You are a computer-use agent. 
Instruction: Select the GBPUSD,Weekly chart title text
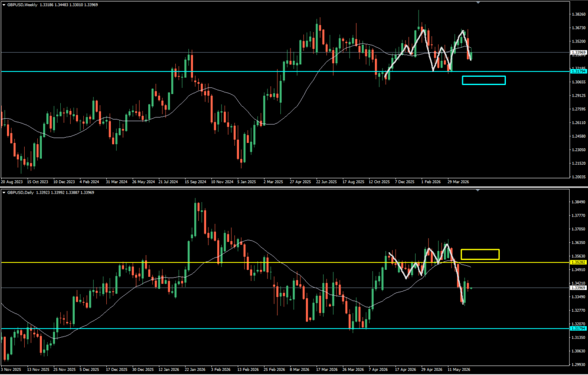(22, 5)
